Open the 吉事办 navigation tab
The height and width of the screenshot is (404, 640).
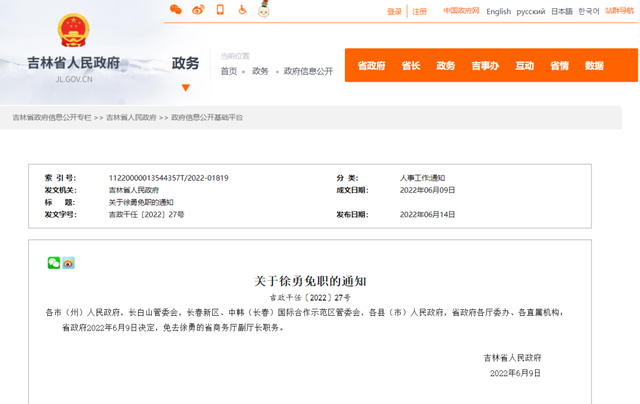(x=485, y=66)
